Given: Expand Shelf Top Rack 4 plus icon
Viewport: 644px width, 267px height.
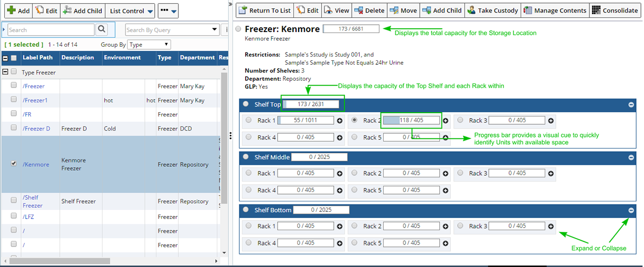Looking at the screenshot, I should [340, 137].
